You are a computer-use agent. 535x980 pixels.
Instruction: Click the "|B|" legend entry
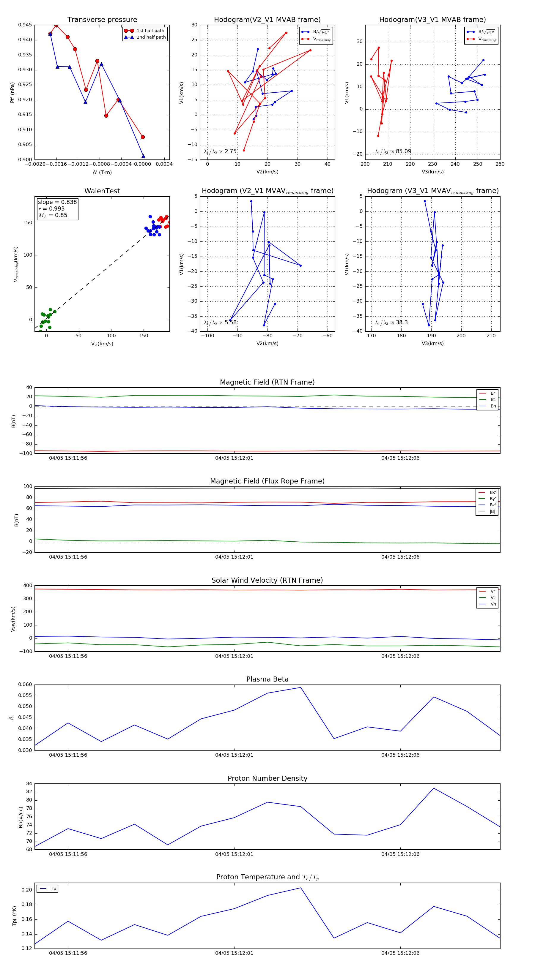487,511
